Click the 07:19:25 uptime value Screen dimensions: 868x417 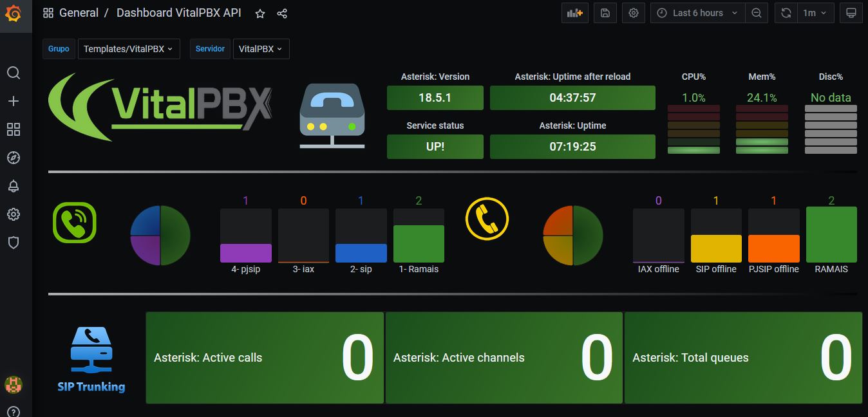click(x=572, y=147)
